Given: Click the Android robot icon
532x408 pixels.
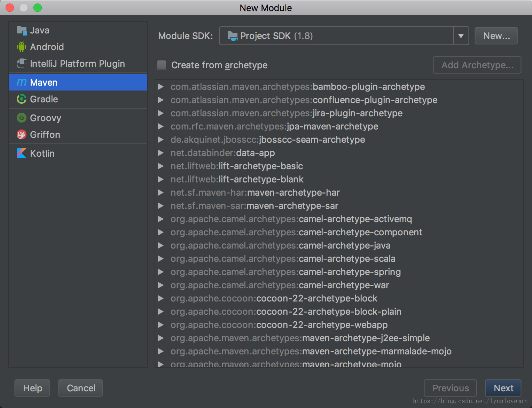Looking at the screenshot, I should (x=22, y=47).
